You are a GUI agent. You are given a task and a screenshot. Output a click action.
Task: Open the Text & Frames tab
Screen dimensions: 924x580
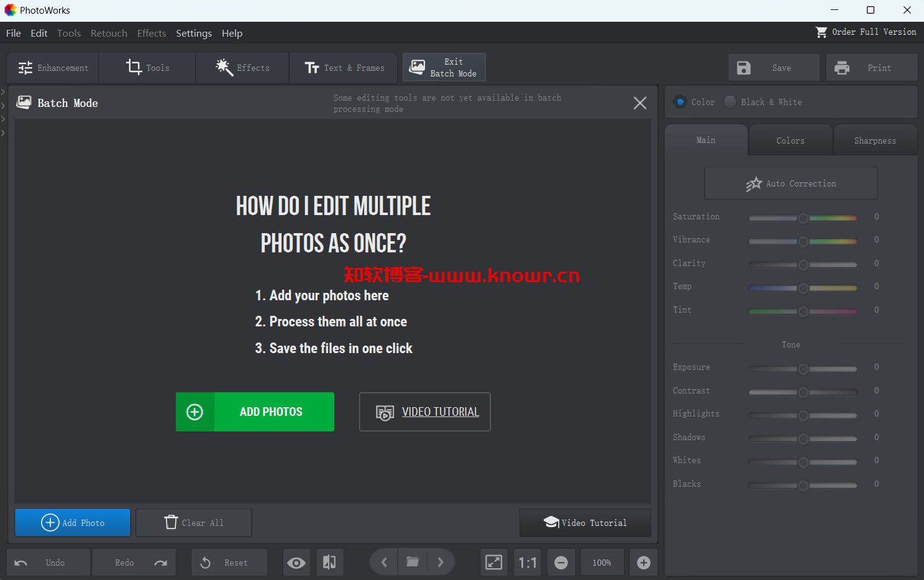344,68
